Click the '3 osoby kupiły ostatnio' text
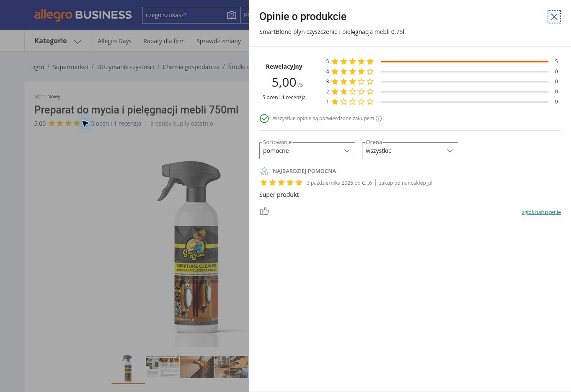Image resolution: width=571 pixels, height=392 pixels. [x=182, y=124]
